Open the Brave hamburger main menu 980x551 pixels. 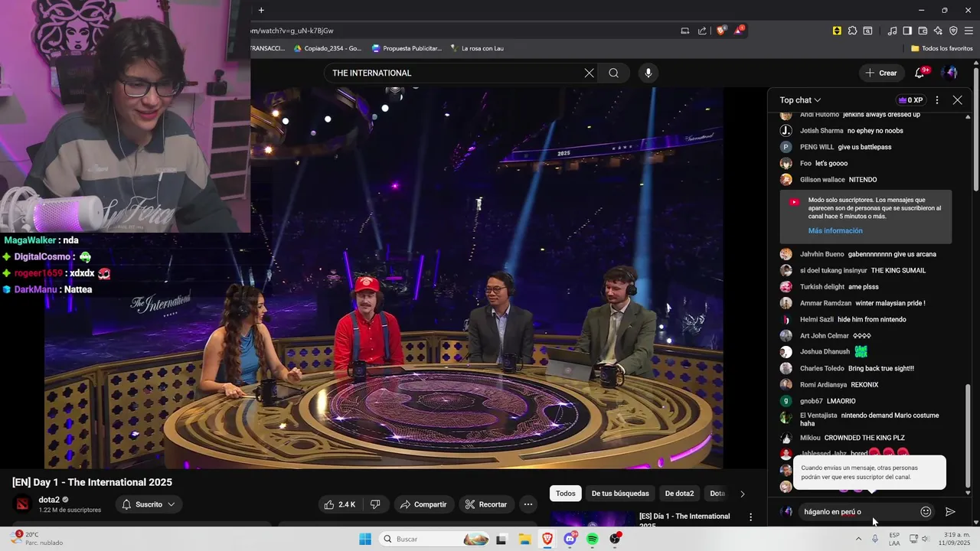point(969,31)
